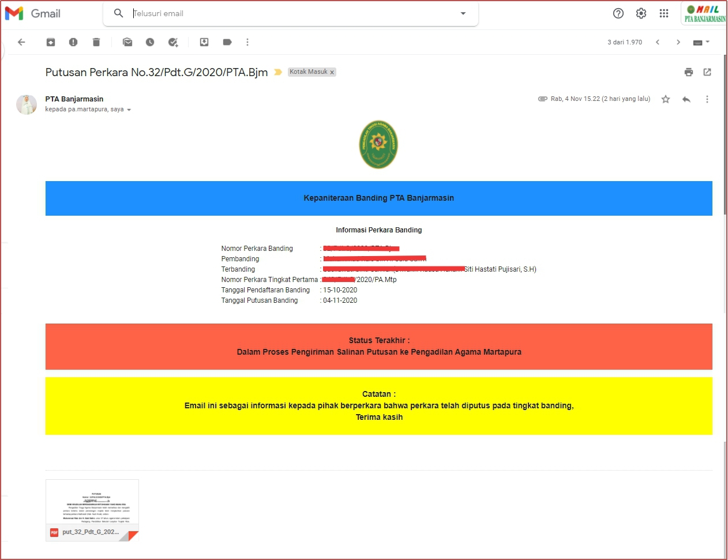Snooze this email with the clock icon
This screenshot has height=560, width=728.
tap(150, 42)
